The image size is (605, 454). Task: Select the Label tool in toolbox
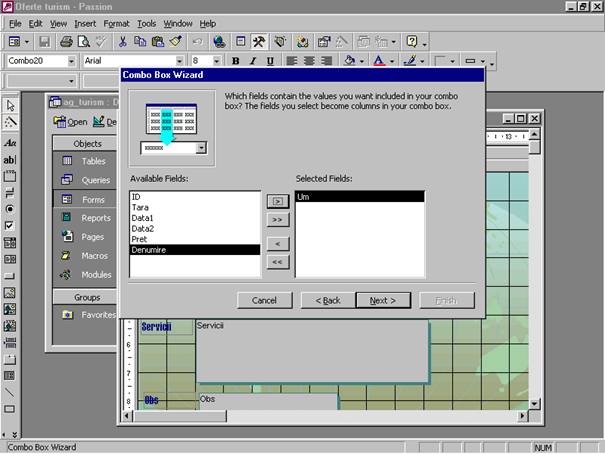coord(10,141)
